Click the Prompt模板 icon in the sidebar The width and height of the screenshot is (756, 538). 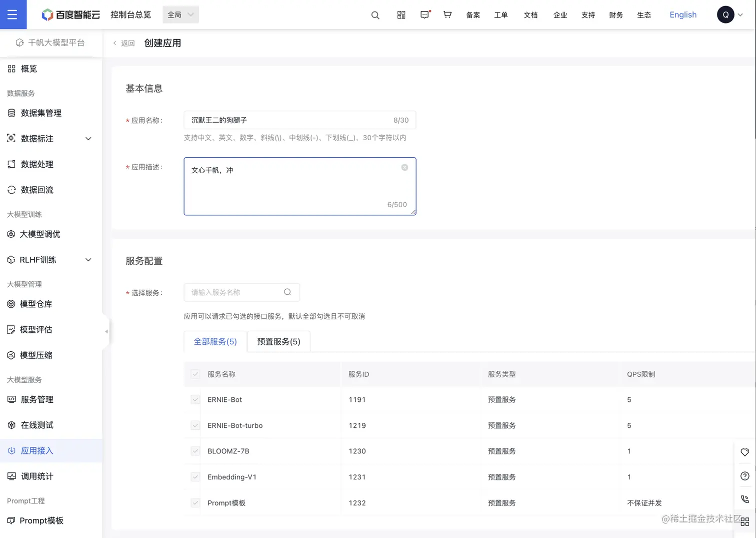[11, 520]
